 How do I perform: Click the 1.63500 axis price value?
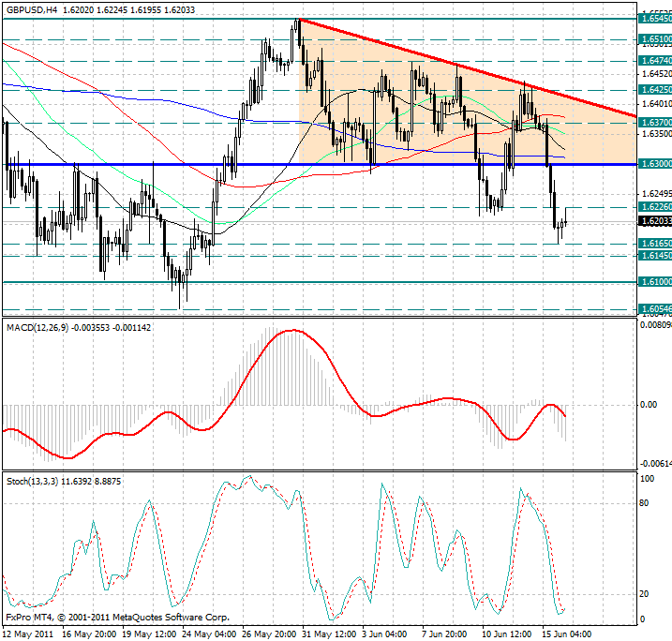pos(657,134)
